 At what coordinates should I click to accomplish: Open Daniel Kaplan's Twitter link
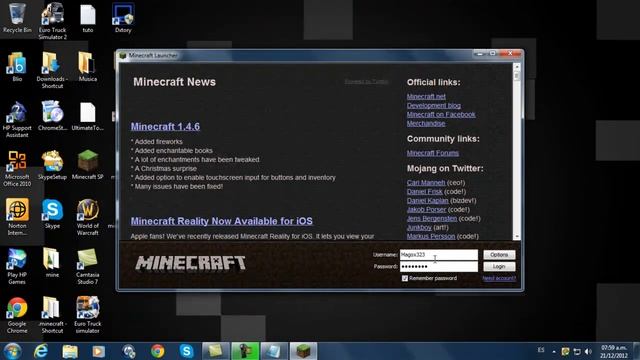coord(427,200)
